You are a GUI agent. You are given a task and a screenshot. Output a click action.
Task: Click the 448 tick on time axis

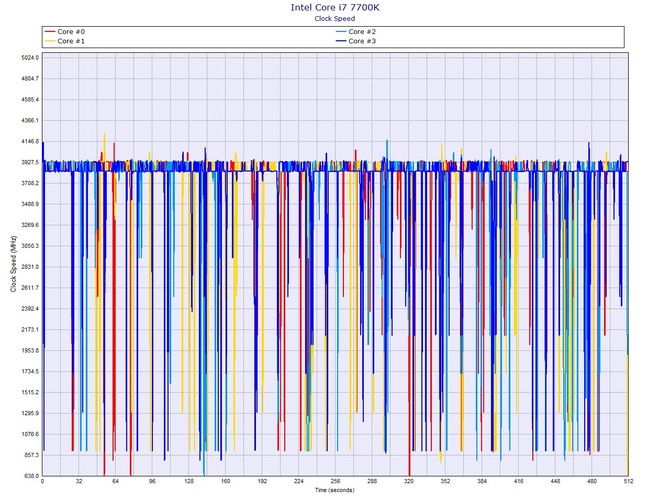[x=555, y=481]
